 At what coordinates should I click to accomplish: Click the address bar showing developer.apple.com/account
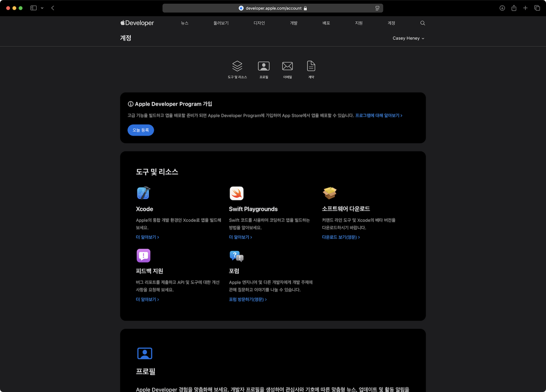pos(273,8)
